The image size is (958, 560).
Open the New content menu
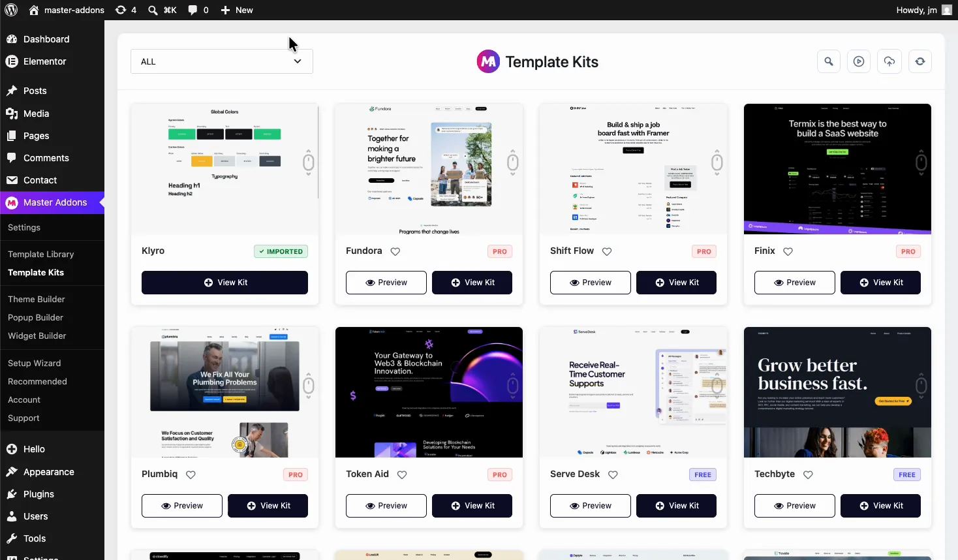[x=237, y=10]
